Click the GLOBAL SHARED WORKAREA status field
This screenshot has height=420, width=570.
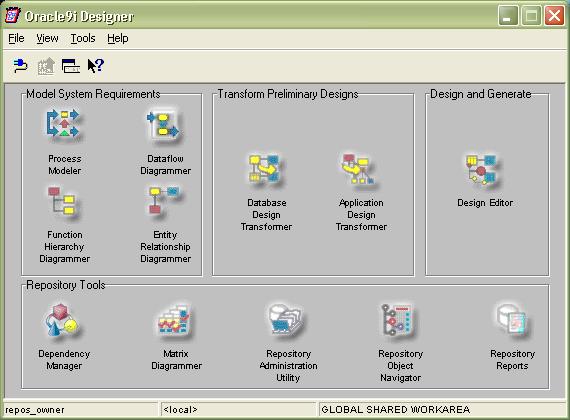point(442,409)
